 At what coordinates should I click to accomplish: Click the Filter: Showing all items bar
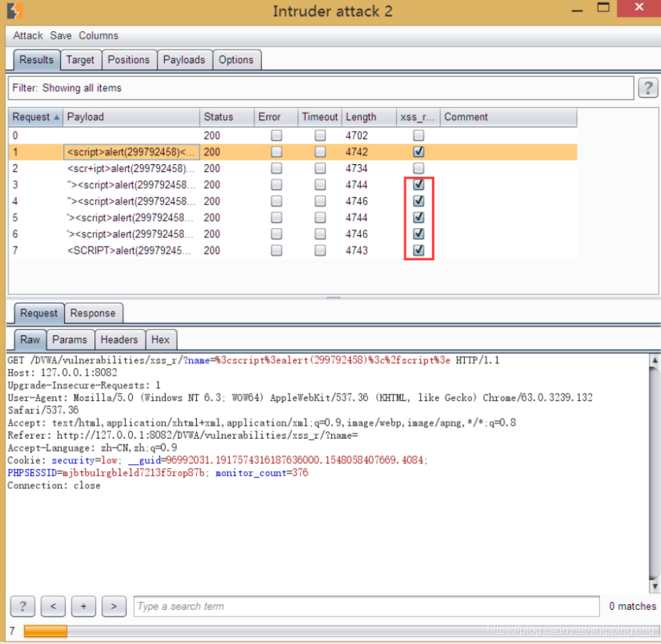point(321,88)
